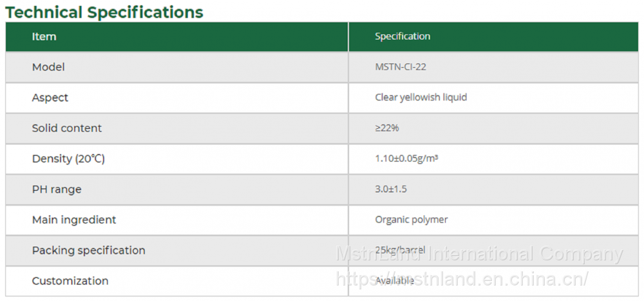The height and width of the screenshot is (301, 644).
Task: Select the Specification column header
Action: (x=402, y=37)
